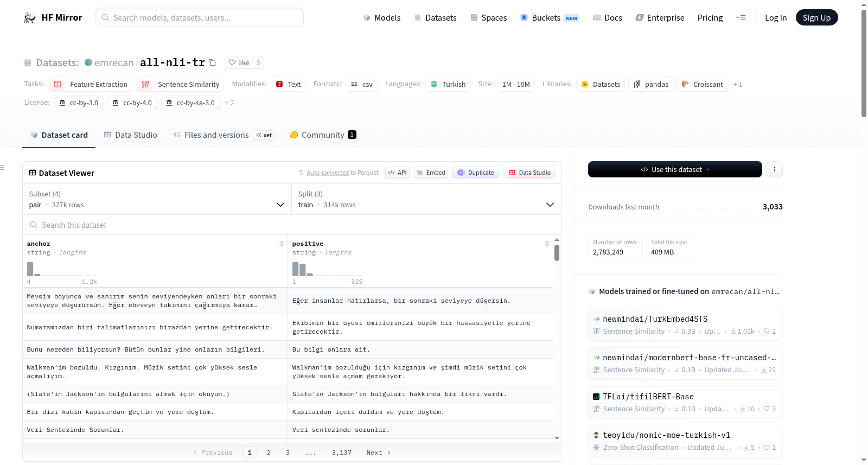Toggle the left sidebar table-of-contents icon
The image size is (868, 465).
tap(3, 168)
